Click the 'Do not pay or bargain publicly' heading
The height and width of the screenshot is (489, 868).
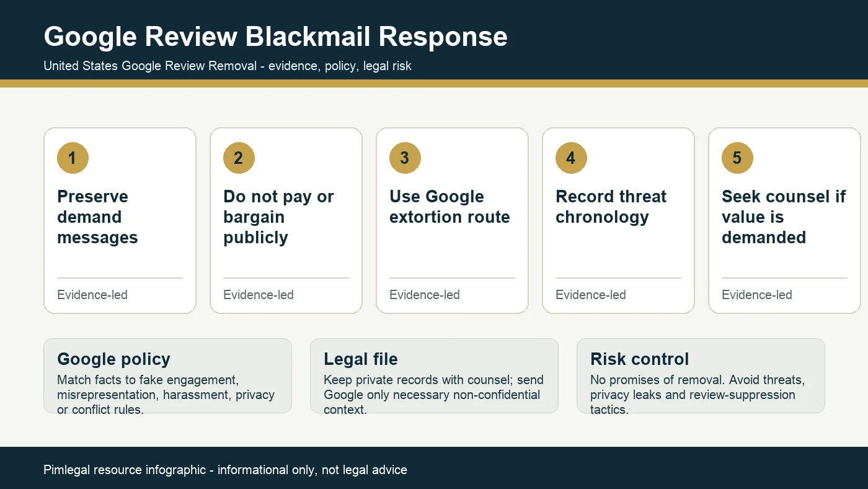(278, 217)
